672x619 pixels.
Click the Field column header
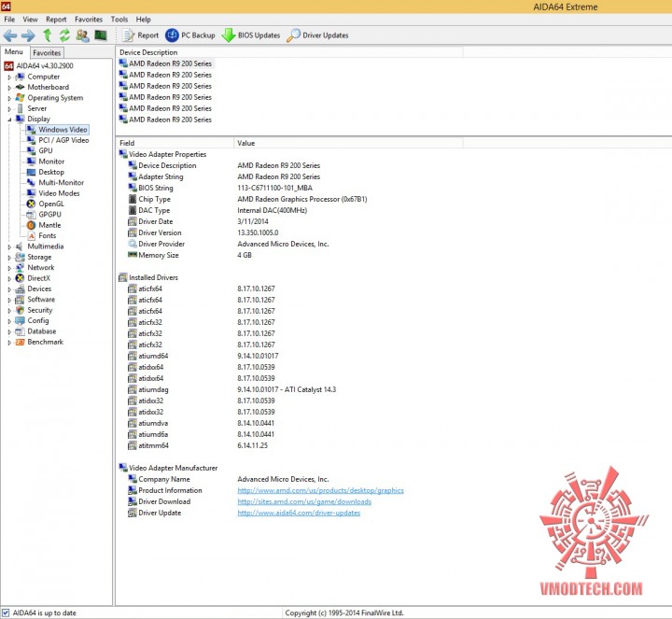[x=175, y=143]
